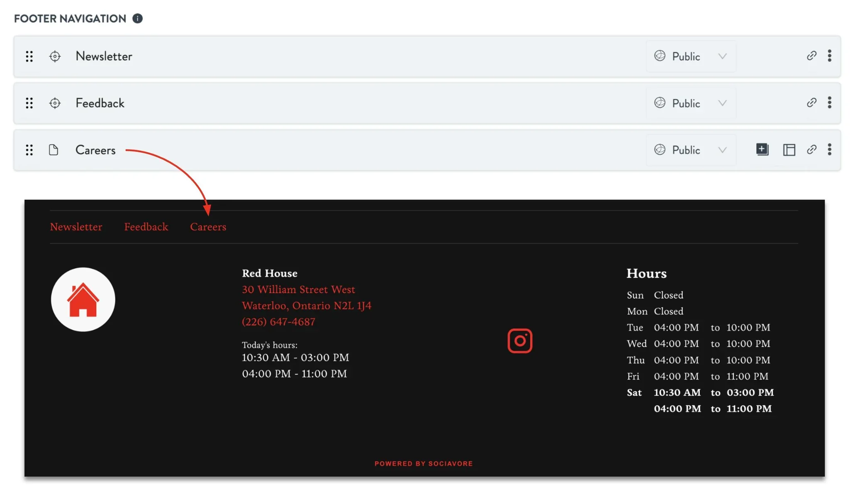Click the Feedback row target icon

point(55,103)
